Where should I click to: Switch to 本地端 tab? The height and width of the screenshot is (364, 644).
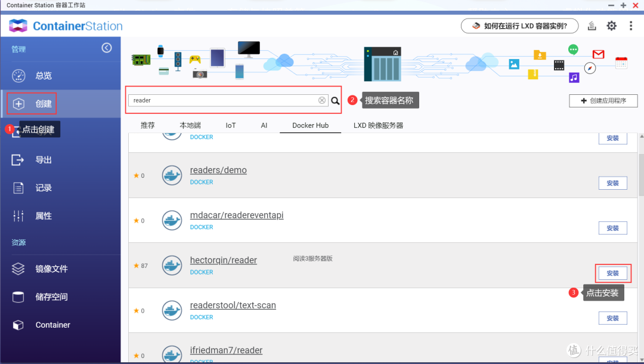pyautogui.click(x=190, y=125)
